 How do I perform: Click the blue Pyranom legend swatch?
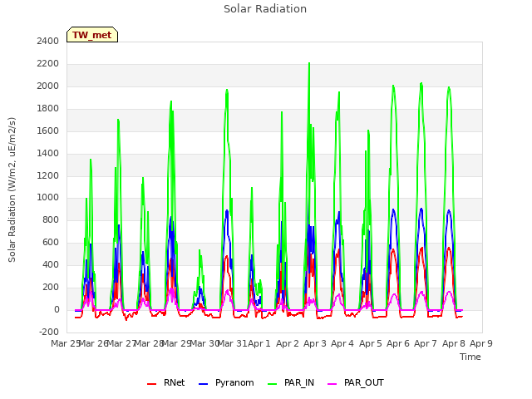(x=203, y=383)
